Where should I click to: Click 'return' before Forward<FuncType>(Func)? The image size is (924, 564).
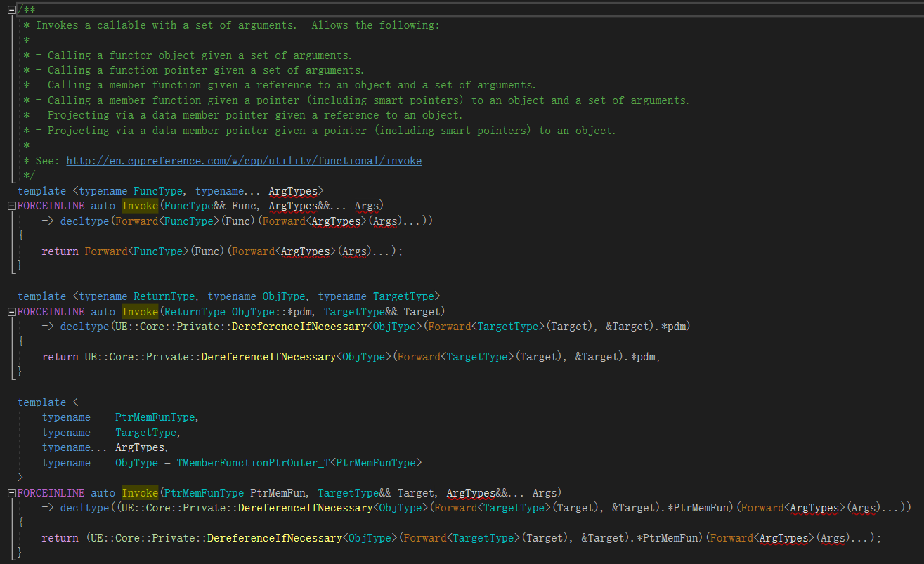point(60,251)
